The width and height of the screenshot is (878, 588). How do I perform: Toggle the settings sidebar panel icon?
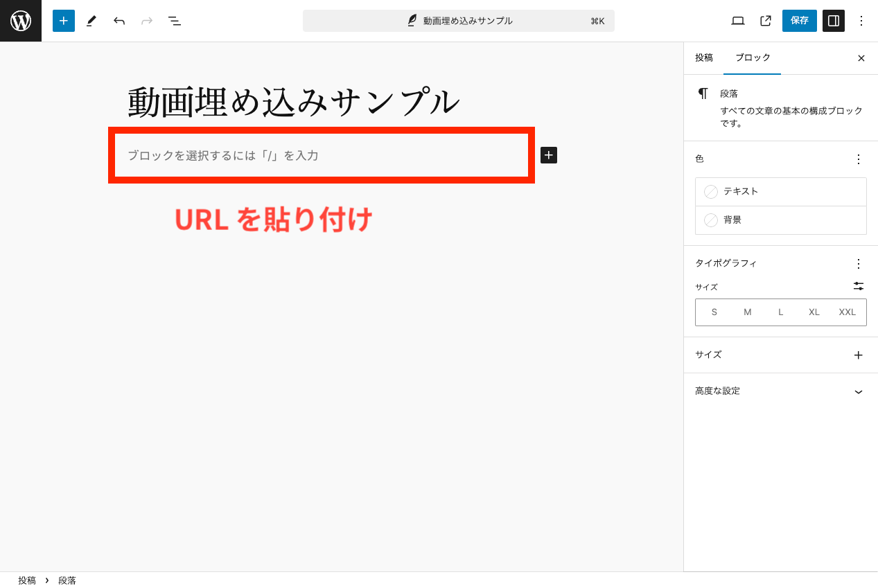pos(834,21)
